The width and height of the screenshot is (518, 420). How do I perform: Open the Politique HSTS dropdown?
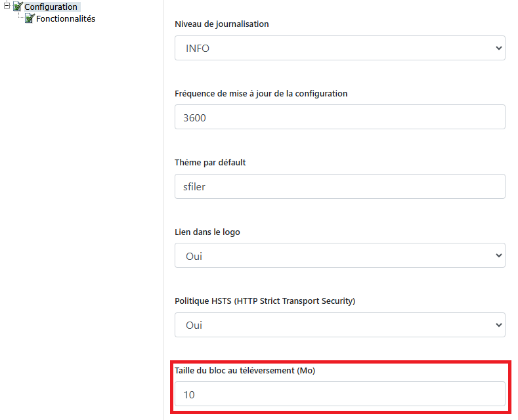point(340,325)
